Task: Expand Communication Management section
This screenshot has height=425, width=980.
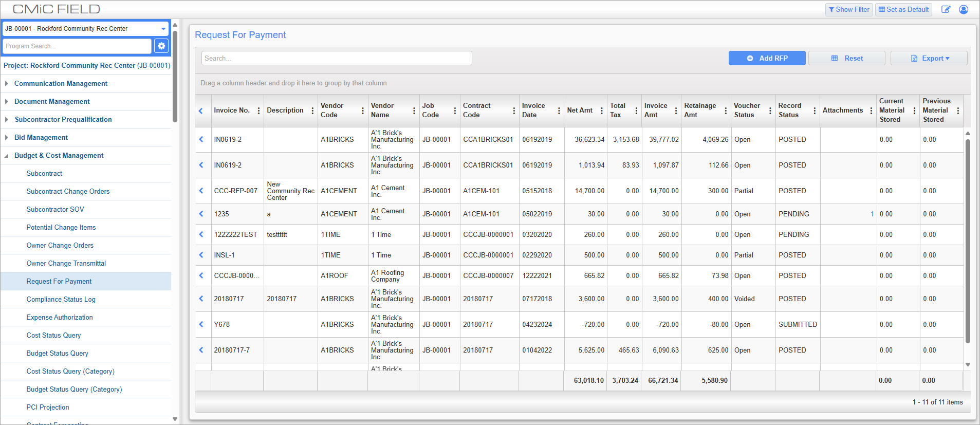Action: [x=7, y=83]
